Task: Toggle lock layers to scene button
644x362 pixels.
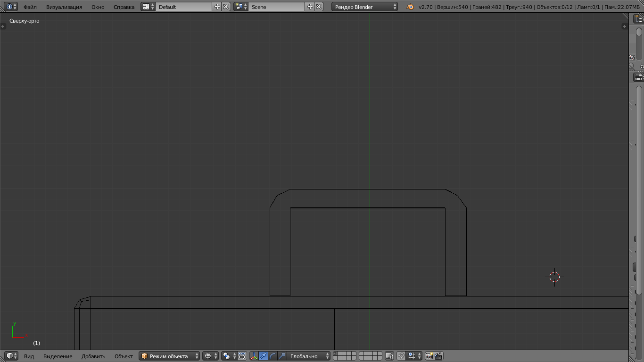Action: [389, 356]
